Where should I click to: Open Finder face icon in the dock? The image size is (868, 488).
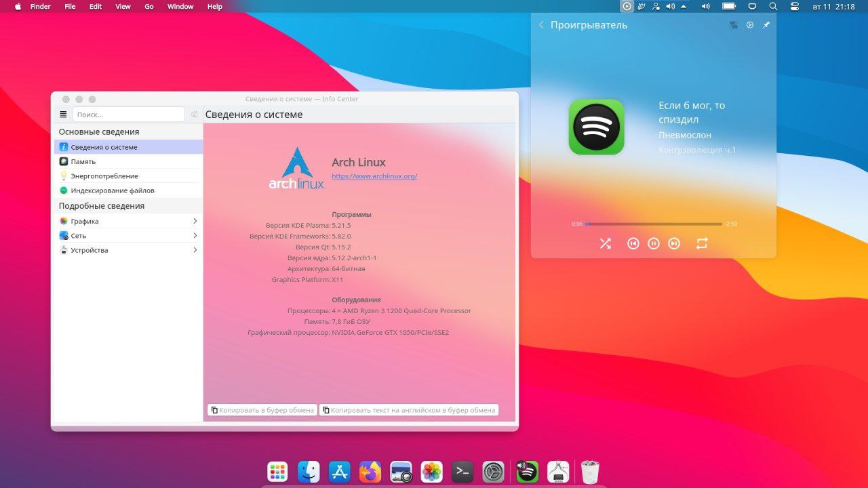point(309,472)
